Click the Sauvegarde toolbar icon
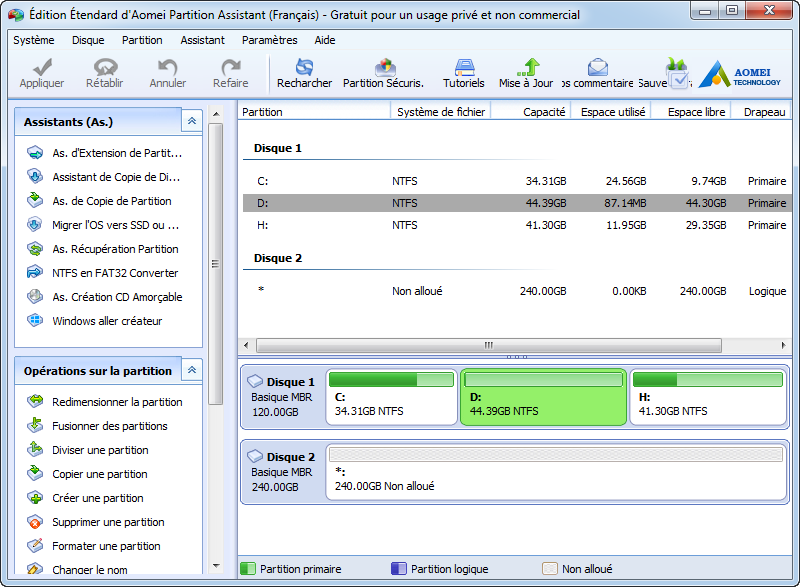800x587 pixels. click(677, 73)
